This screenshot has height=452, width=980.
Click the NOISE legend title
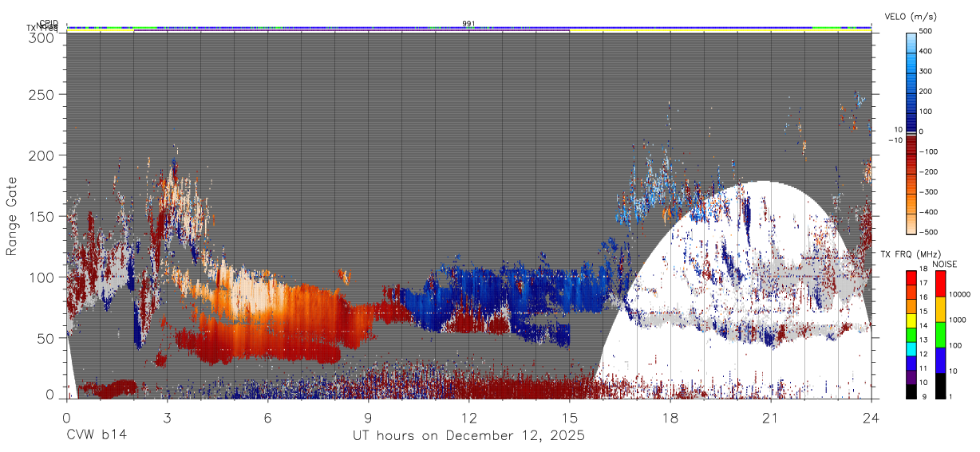tap(946, 264)
